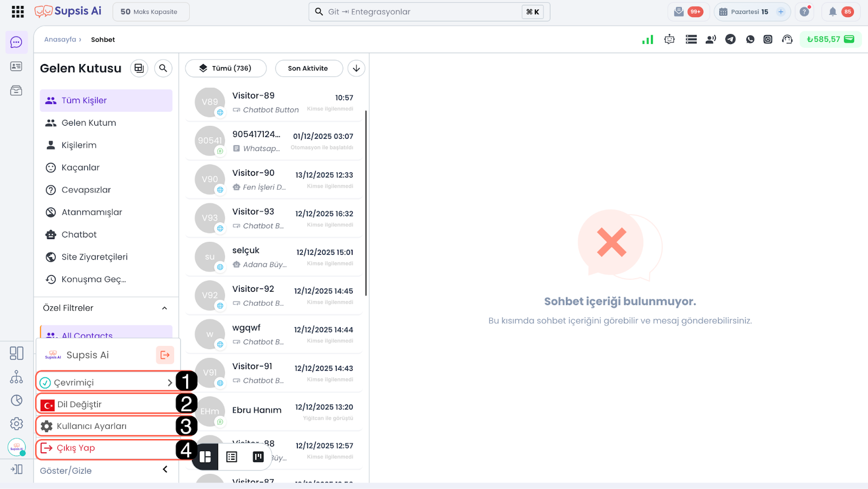Click the Çıkış Yap logout option
Viewport: 868px width, 489px height.
tap(75, 448)
